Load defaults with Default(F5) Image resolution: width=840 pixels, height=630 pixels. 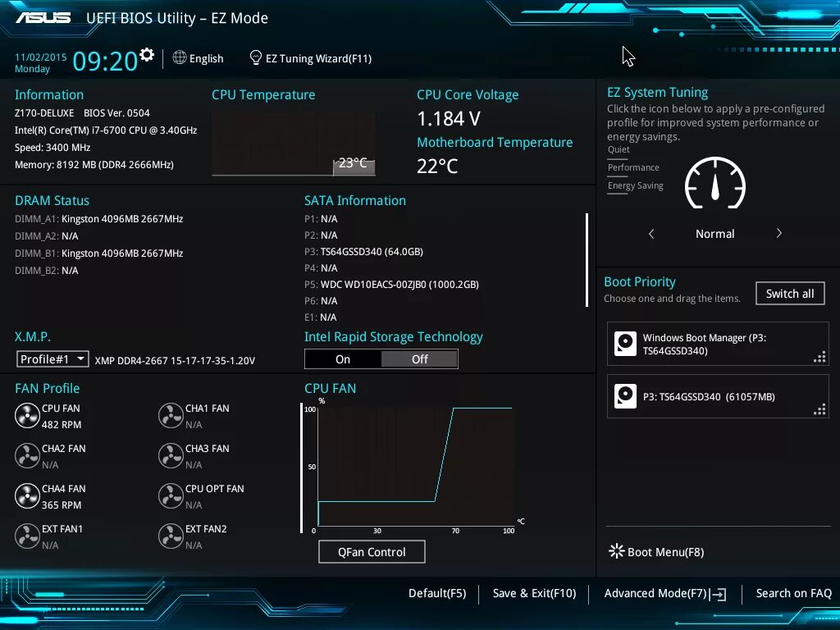tap(437, 594)
